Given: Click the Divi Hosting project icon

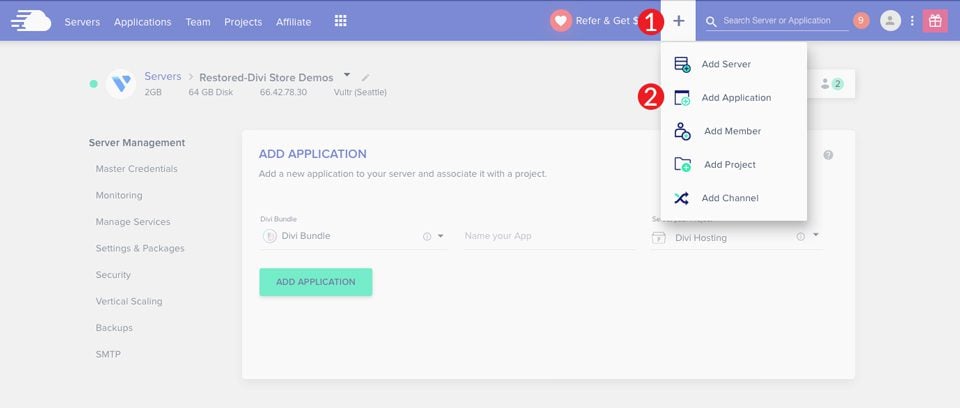Looking at the screenshot, I should point(659,238).
